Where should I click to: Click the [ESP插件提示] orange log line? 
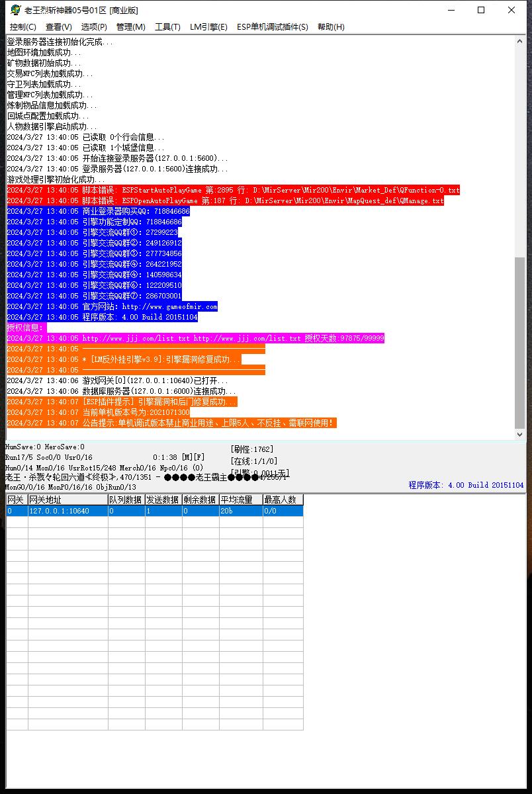(x=122, y=402)
